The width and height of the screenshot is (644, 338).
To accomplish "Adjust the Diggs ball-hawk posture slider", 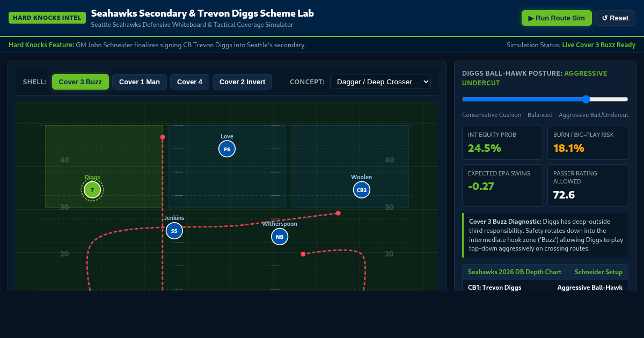I will 545,99.
